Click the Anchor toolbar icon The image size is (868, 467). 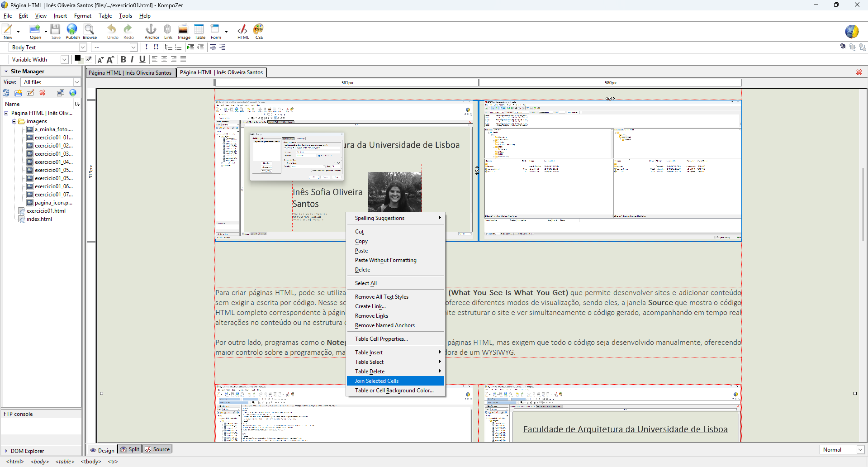point(151,31)
